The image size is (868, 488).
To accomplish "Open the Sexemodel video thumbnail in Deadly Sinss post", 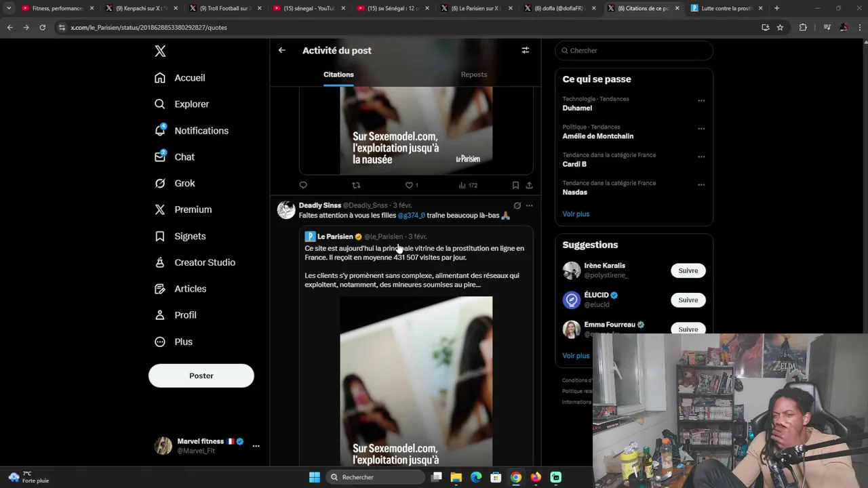I will point(416,381).
